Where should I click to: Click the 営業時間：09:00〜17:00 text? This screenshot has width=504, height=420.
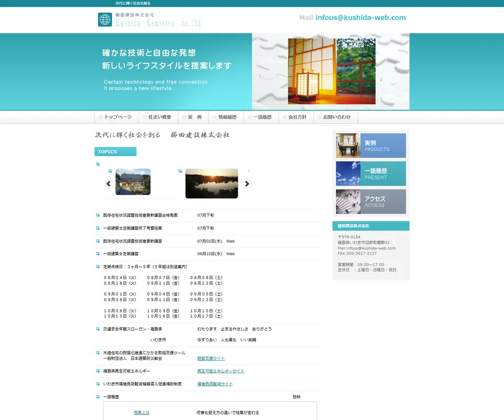(361, 265)
